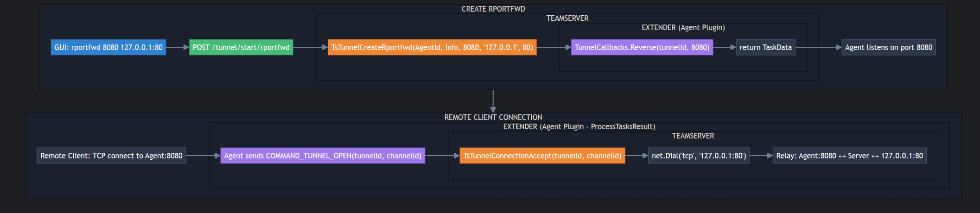Click the Relay Agent:8080 to Server node
This screenshot has height=213, width=980.
pyautogui.click(x=849, y=156)
